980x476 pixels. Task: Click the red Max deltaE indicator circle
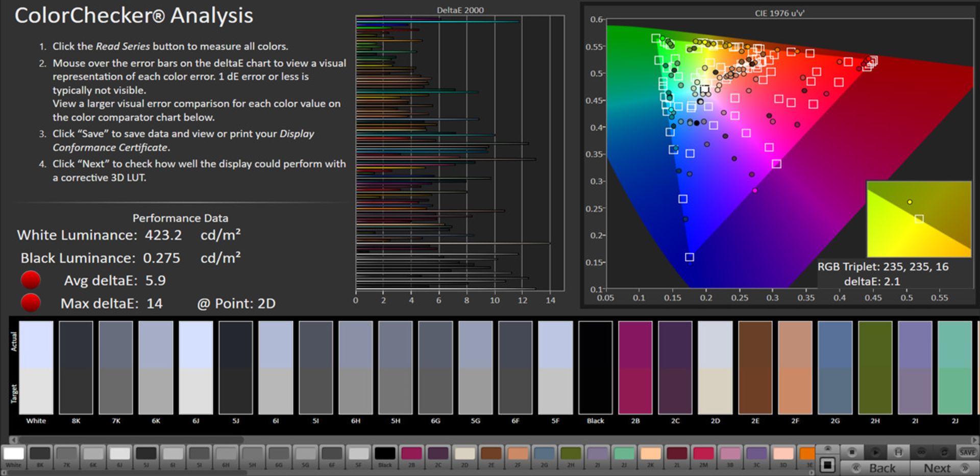coord(31,303)
